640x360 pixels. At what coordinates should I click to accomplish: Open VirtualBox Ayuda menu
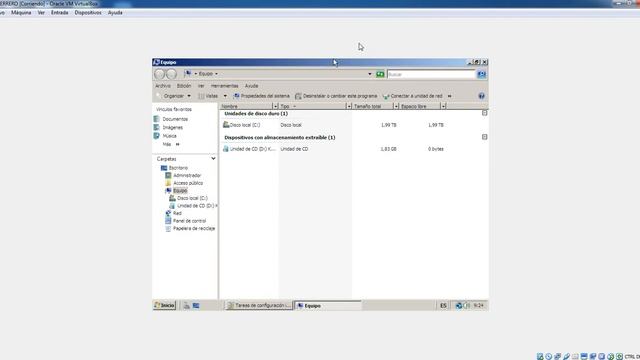[x=115, y=13]
